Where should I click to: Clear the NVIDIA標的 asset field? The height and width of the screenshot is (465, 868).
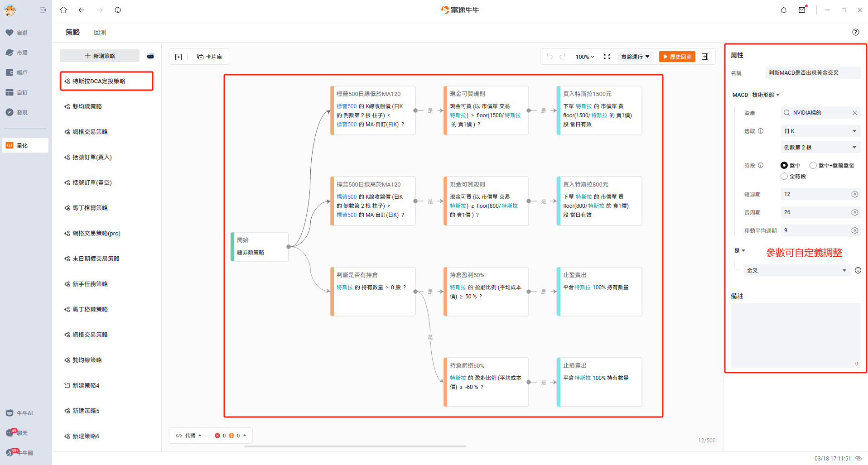pyautogui.click(x=855, y=113)
